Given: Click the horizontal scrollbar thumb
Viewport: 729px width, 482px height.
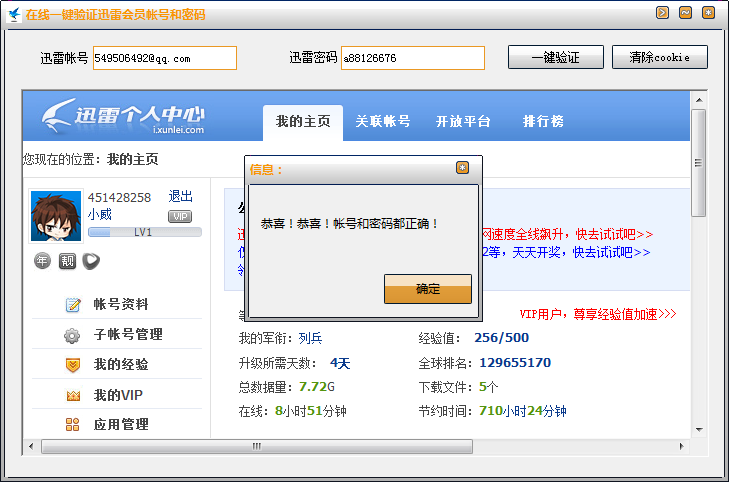Looking at the screenshot, I should click(x=257, y=446).
